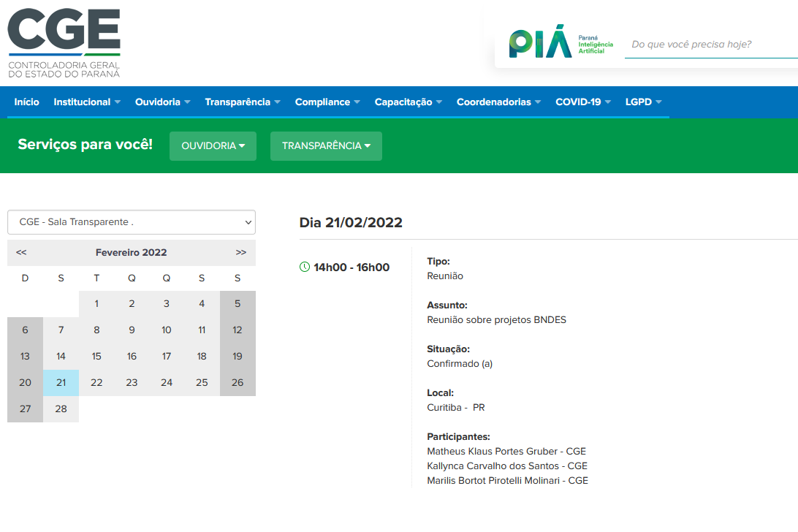Click the green TRANSPARÊNCIA services button

(x=326, y=146)
